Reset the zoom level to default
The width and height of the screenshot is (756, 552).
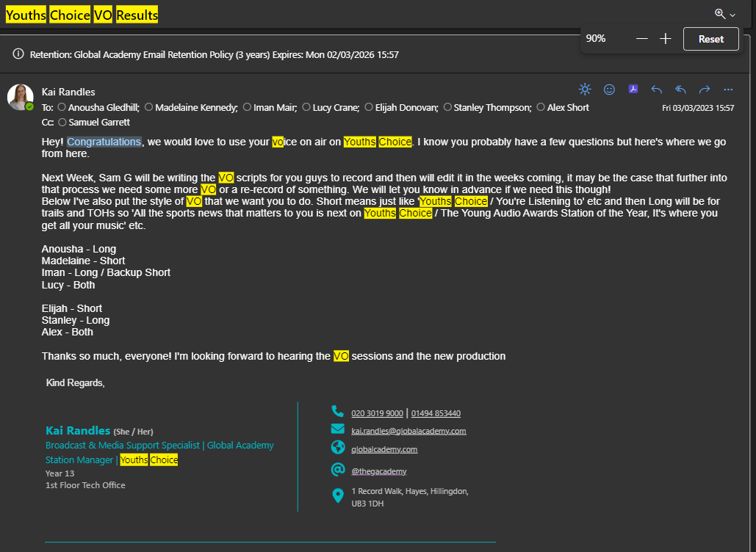pos(710,39)
